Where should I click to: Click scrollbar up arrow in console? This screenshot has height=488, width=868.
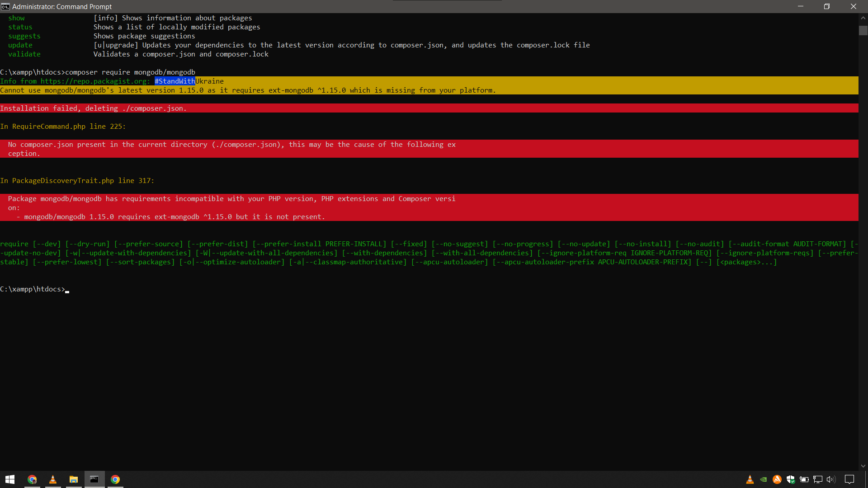pyautogui.click(x=863, y=18)
